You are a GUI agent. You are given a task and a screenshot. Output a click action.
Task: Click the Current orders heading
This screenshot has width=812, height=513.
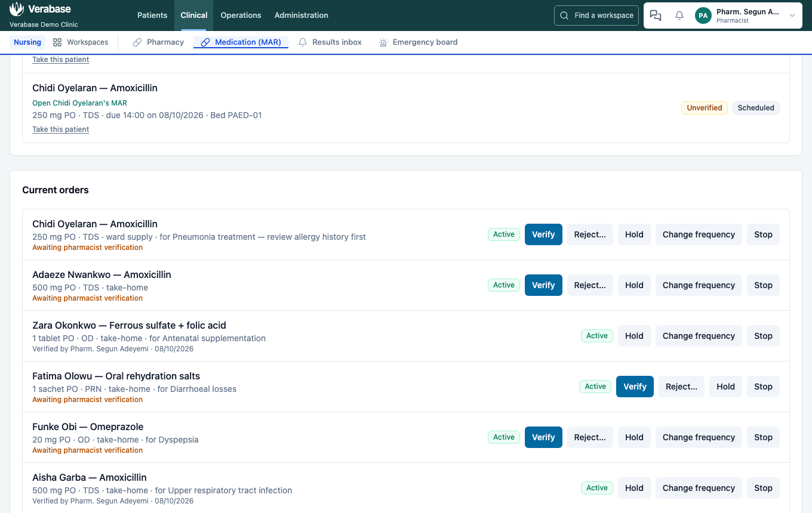click(56, 190)
